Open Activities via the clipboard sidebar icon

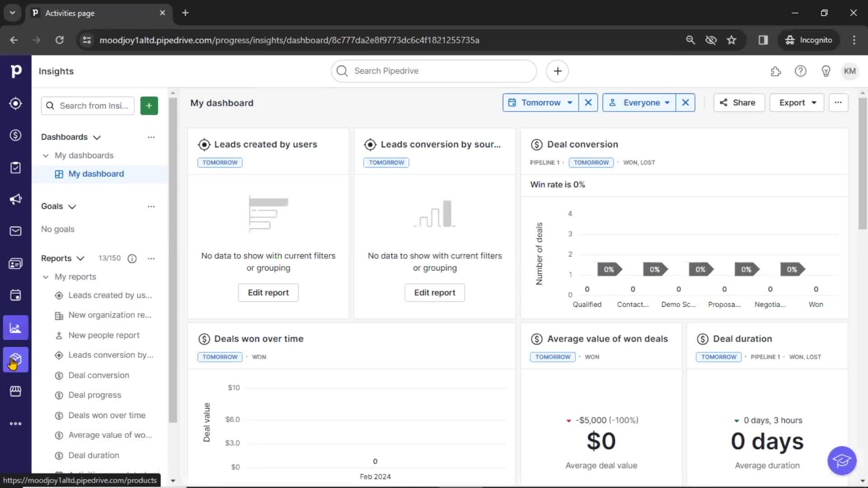15,167
